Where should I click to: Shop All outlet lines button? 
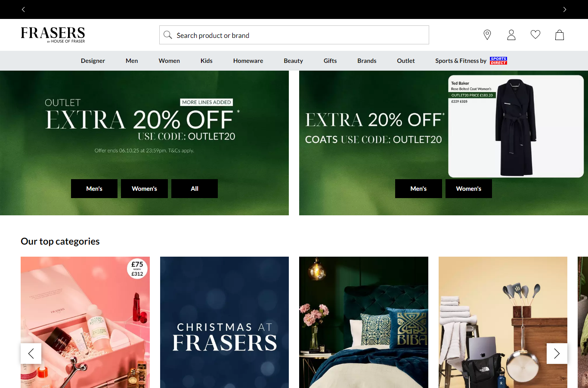(195, 189)
